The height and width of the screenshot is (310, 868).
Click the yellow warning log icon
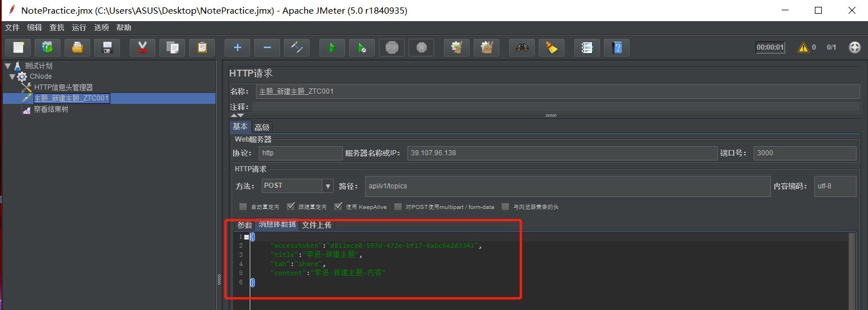point(803,47)
